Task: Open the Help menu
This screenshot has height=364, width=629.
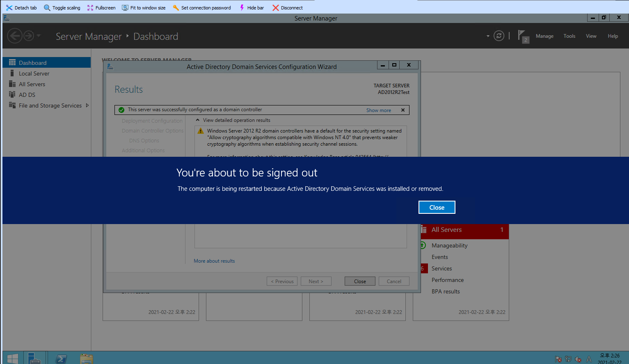Action: point(613,36)
